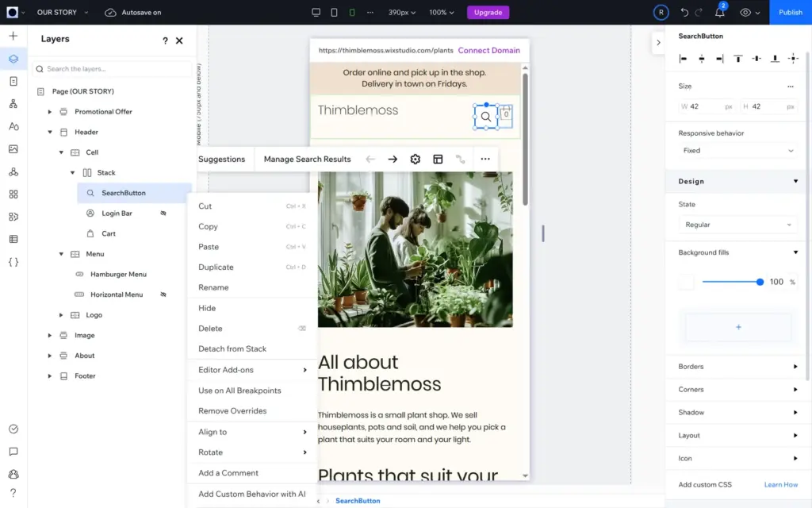Open Learn How custom CSS link
Screen dimensions: 812x508
click(781, 485)
